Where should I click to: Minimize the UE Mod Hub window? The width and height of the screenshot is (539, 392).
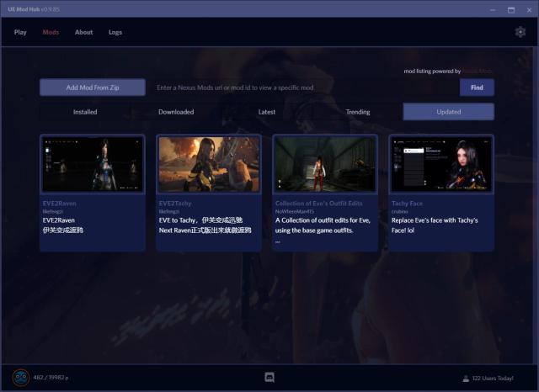(493, 9)
